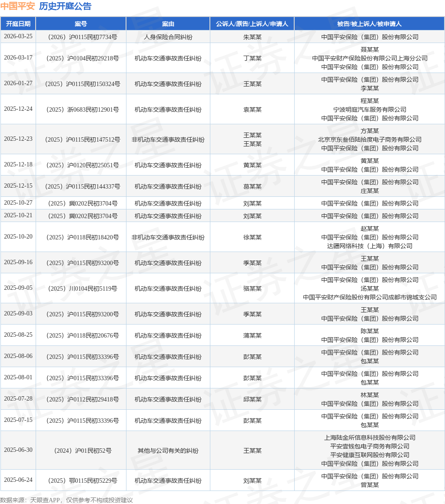Click the date cell 2025-09-03
Screen dimensions: 445x504
(x=18, y=313)
